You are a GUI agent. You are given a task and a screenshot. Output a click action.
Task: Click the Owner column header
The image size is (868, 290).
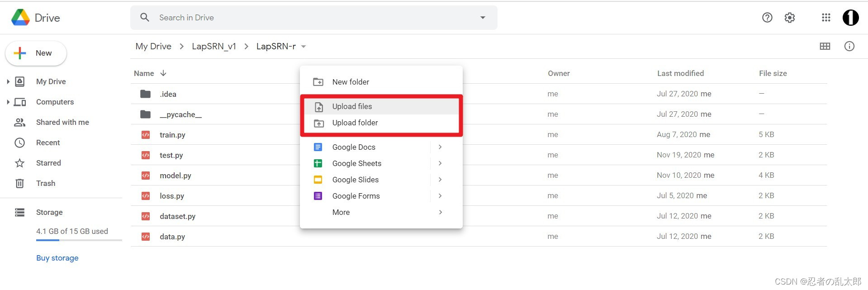point(559,73)
